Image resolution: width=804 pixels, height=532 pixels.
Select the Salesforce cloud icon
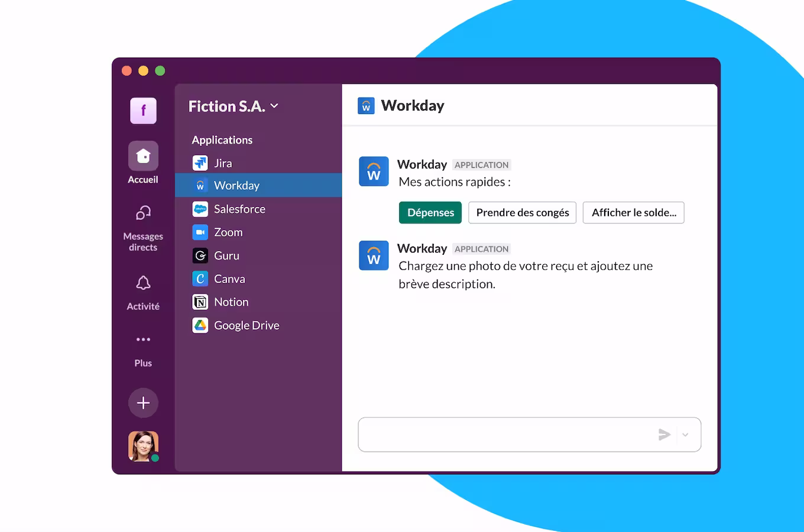pyautogui.click(x=200, y=209)
